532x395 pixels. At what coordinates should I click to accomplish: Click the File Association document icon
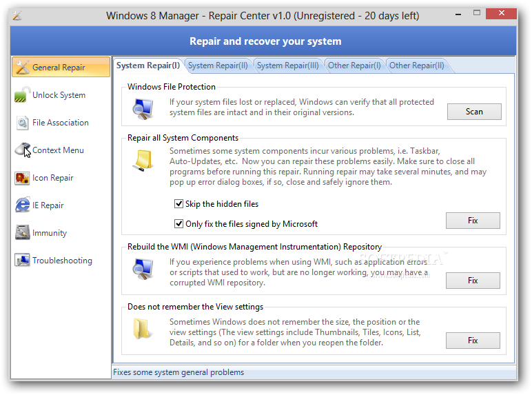coord(22,123)
